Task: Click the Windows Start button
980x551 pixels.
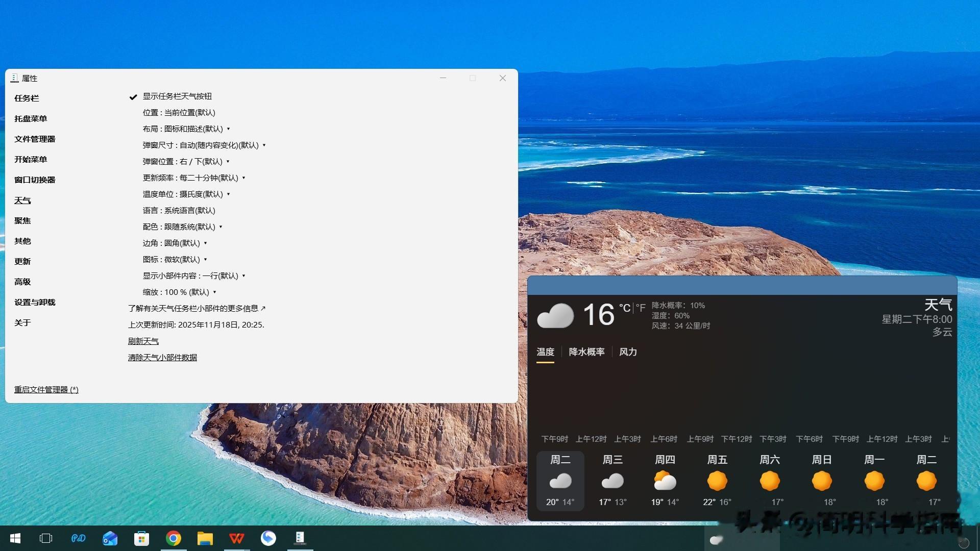Action: click(x=15, y=538)
